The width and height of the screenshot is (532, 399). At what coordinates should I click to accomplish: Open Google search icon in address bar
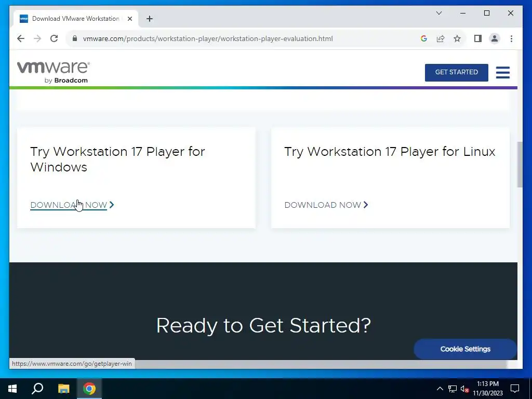pos(424,38)
